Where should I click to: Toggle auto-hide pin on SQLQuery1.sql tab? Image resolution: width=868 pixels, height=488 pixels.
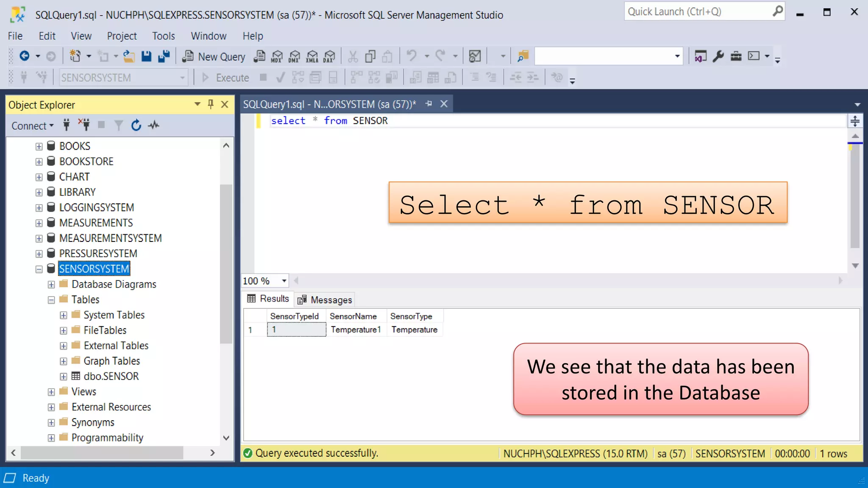click(429, 104)
